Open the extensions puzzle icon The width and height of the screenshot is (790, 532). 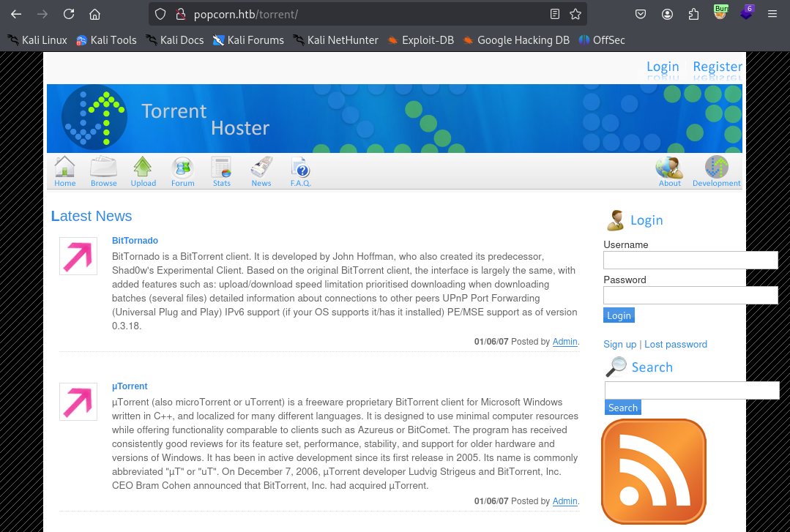[694, 14]
